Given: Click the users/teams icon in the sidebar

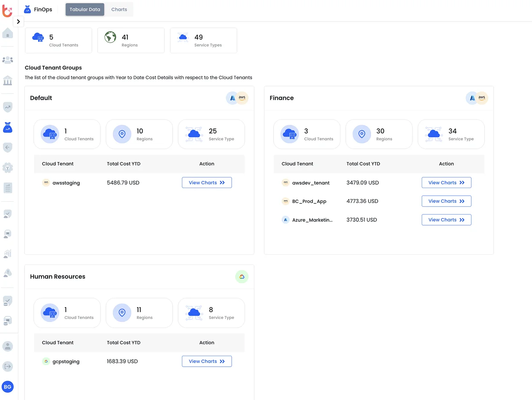Looking at the screenshot, I should point(8,60).
